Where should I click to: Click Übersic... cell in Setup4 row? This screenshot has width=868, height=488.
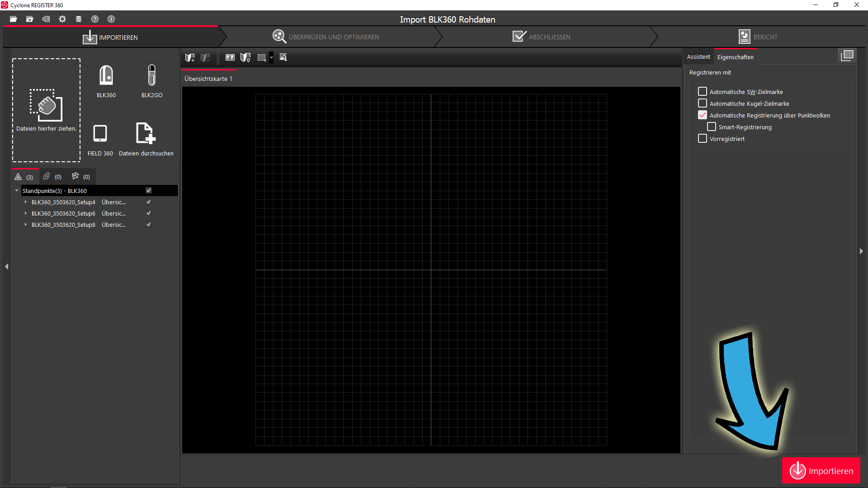click(x=113, y=202)
